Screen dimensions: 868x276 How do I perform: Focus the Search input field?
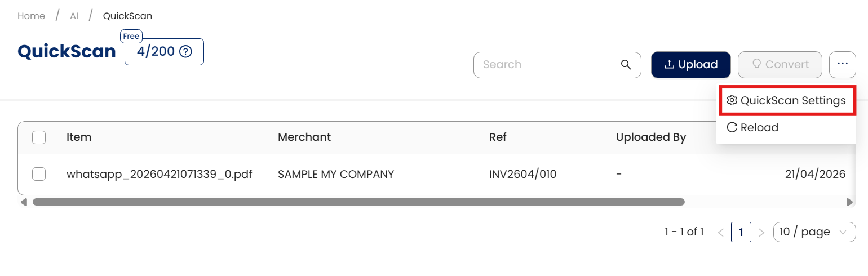(x=547, y=64)
